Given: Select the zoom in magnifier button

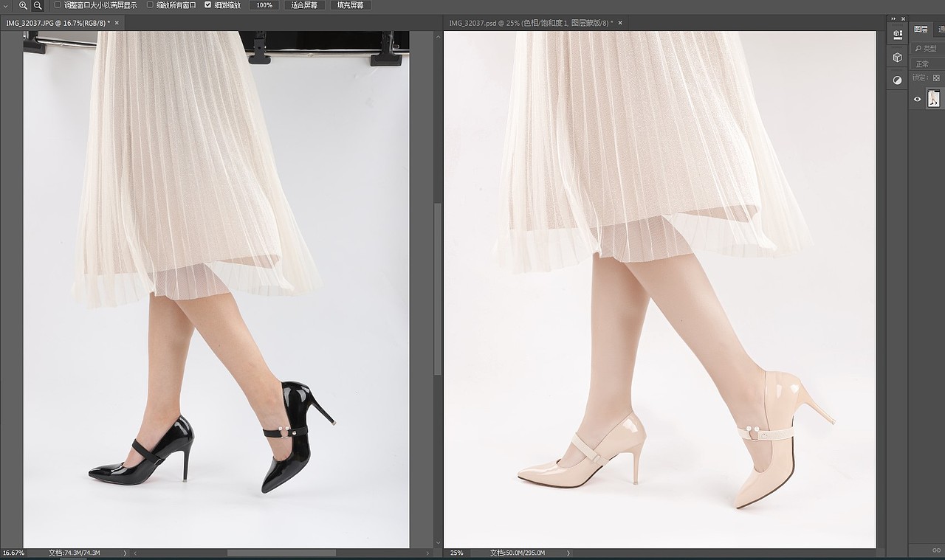Looking at the screenshot, I should pyautogui.click(x=23, y=5).
